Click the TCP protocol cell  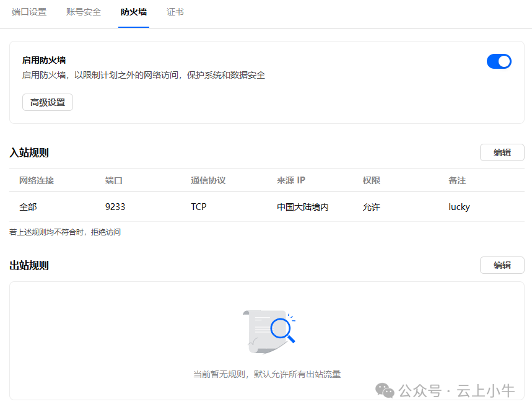(199, 207)
